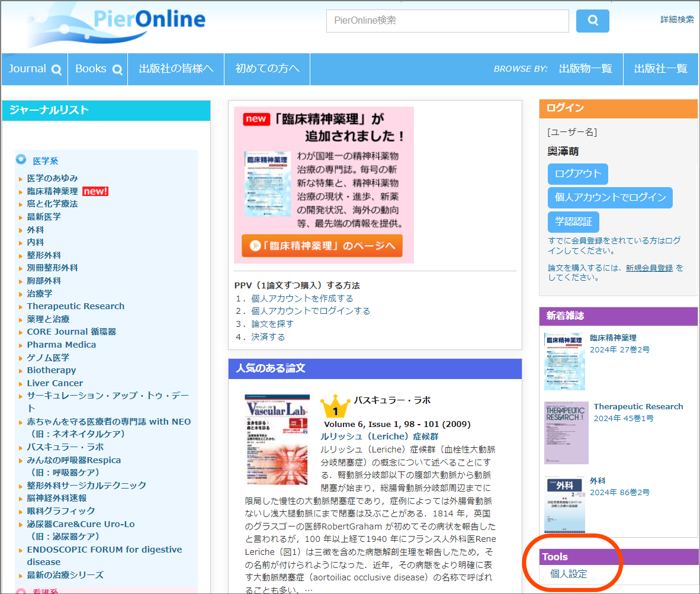Open 外科 in the journal list
The image size is (700, 594).
(36, 230)
